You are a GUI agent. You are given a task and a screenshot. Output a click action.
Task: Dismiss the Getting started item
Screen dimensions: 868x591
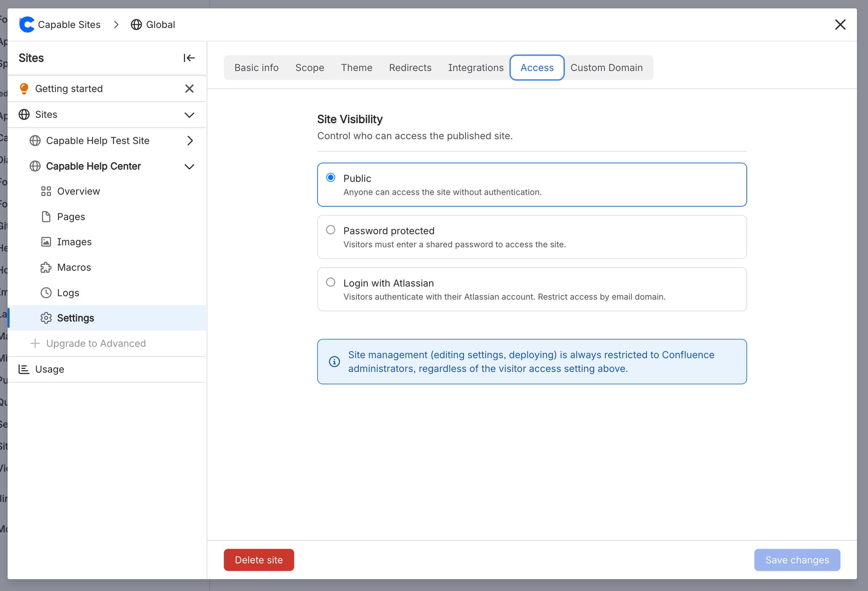coord(189,89)
